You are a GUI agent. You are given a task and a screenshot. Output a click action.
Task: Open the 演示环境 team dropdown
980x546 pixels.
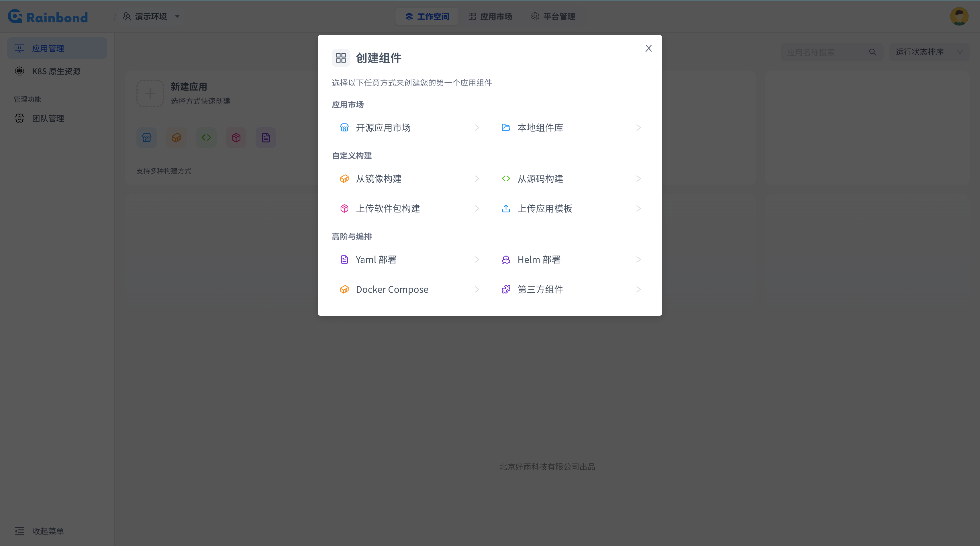click(151, 16)
